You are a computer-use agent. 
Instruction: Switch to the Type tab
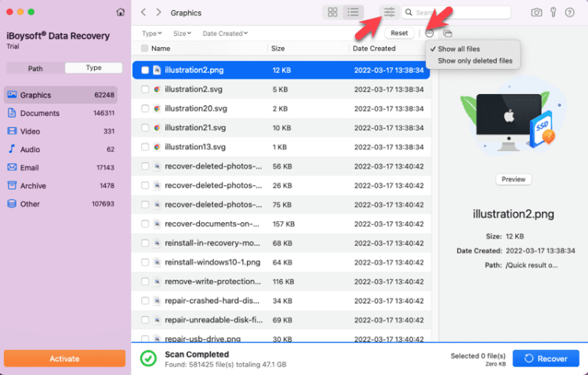click(x=93, y=68)
